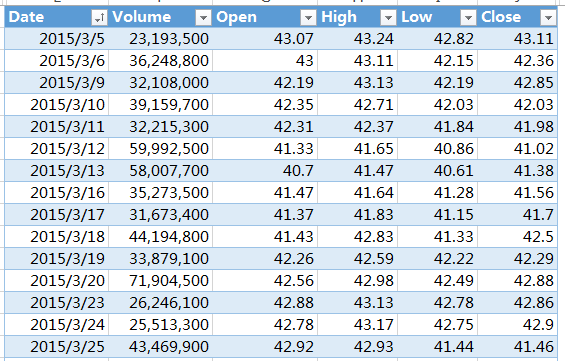565x361 pixels.
Task: Select date cell 2015/3/19
Action: pos(57,258)
